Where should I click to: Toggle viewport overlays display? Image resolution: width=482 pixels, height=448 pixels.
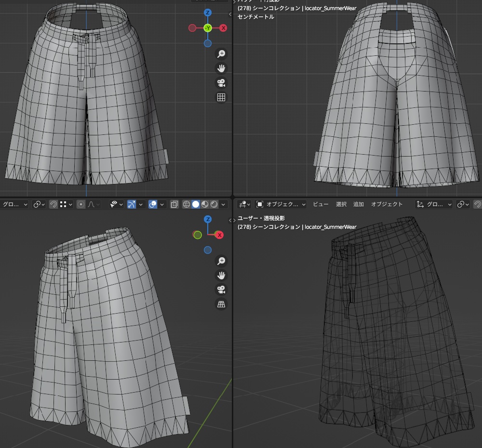coord(153,204)
